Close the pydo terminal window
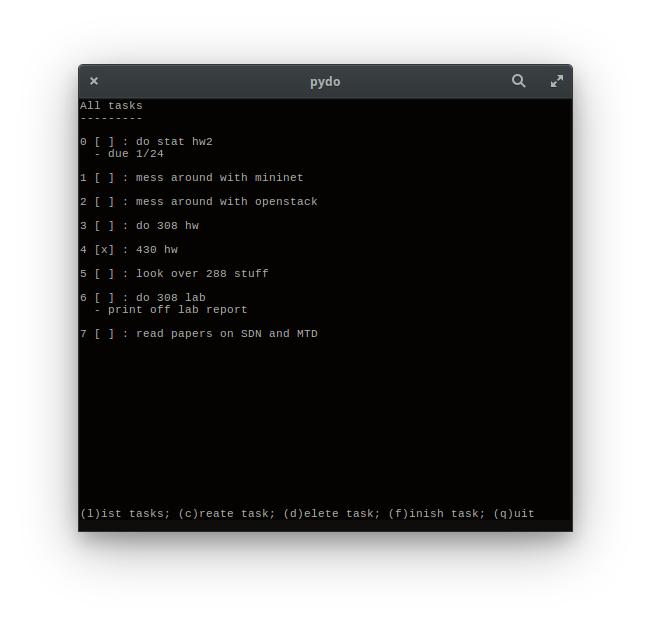Viewport: 651px width, 624px height. [94, 81]
